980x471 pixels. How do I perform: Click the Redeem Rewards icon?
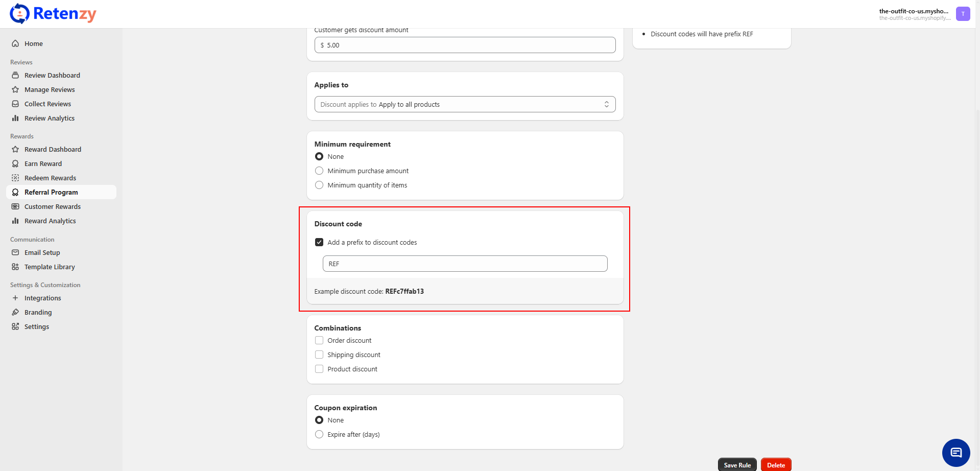[15, 178]
